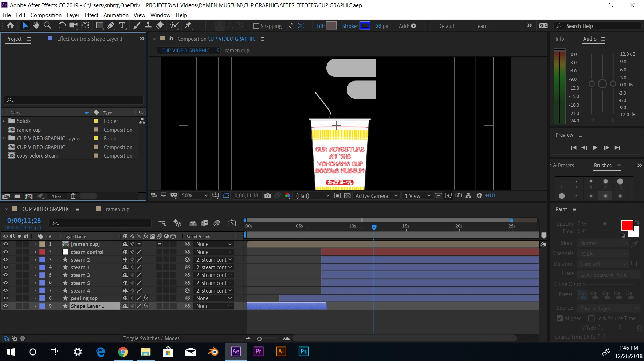Screen dimensions: 644x361
Task: Open the (Half) resolution dropdown
Action: [313, 196]
